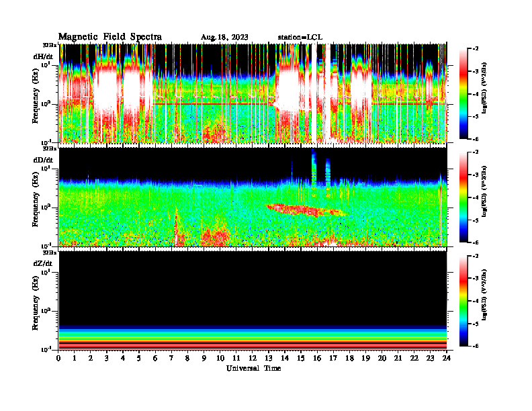Screen dimensions: 532x411
Task: Click the "dD/dt" panel label
Action: (43, 160)
